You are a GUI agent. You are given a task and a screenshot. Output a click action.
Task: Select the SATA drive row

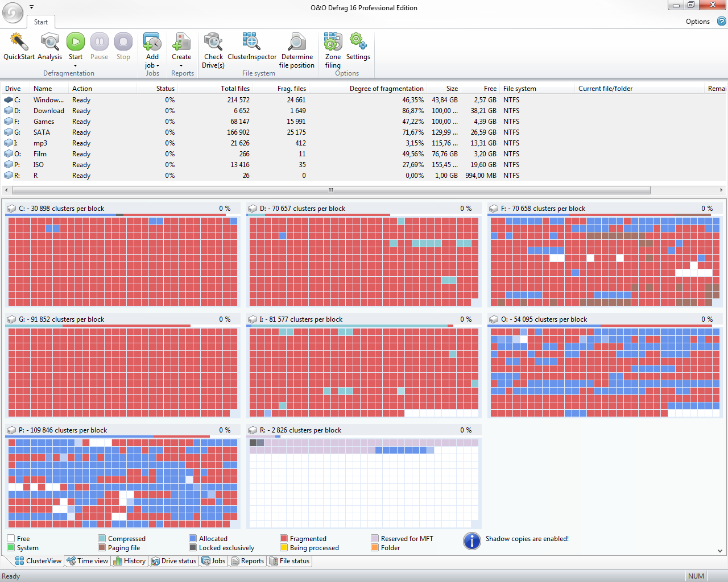[x=364, y=132]
